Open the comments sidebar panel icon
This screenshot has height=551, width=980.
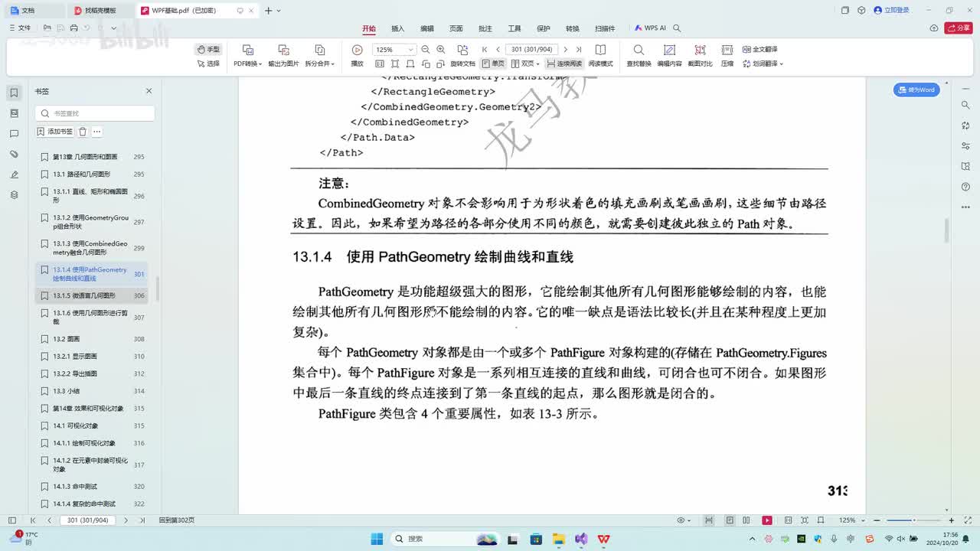tap(14, 134)
